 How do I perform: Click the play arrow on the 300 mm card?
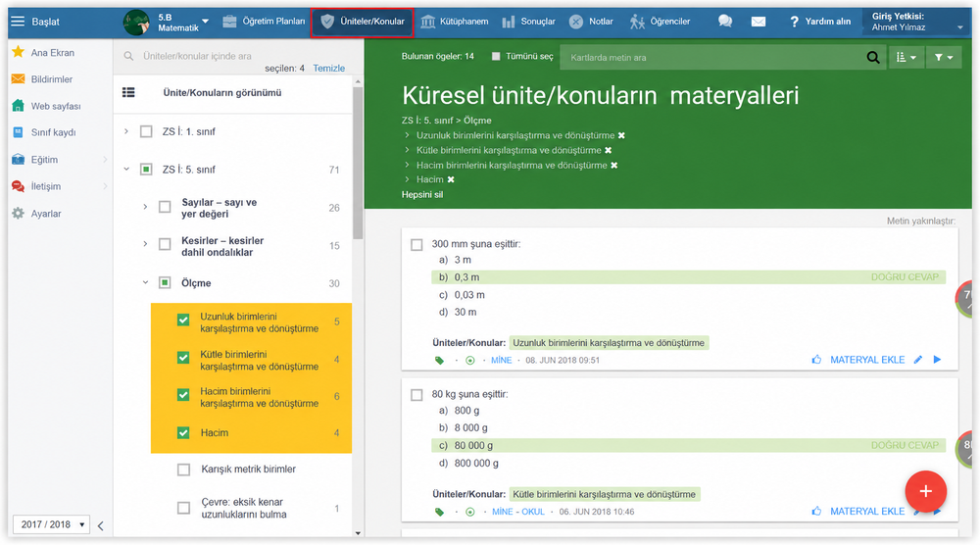click(937, 360)
